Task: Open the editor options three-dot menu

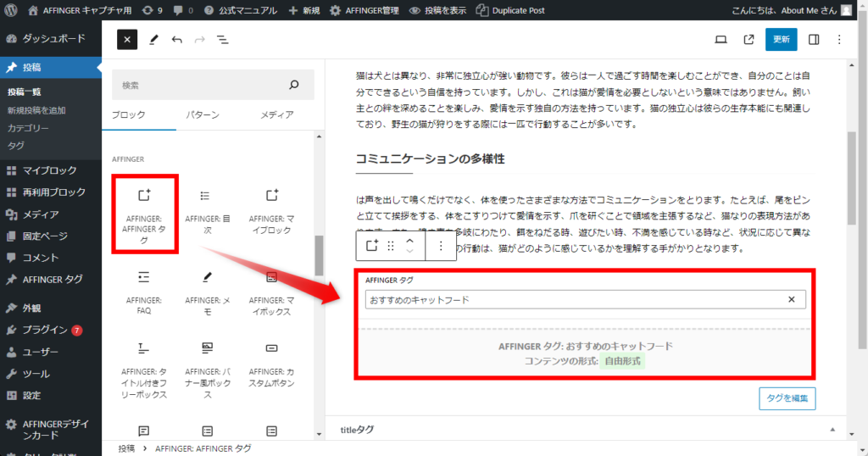Action: pos(839,40)
